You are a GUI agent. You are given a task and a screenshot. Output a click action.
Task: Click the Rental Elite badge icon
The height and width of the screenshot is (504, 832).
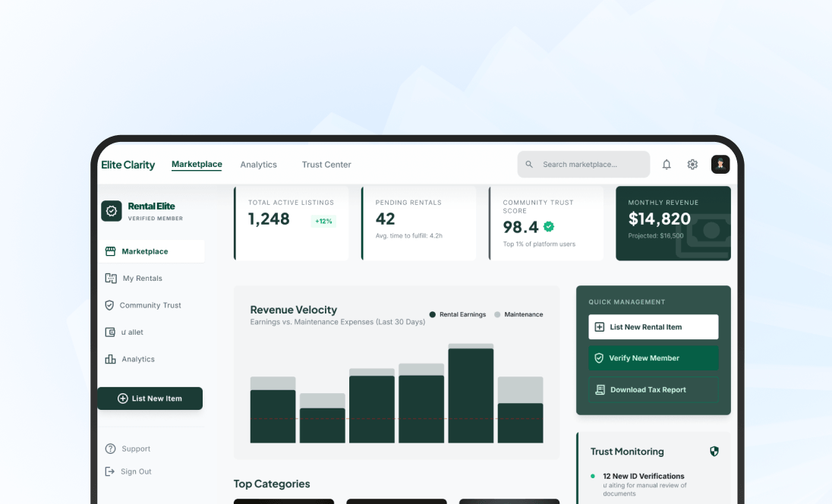[x=111, y=212]
